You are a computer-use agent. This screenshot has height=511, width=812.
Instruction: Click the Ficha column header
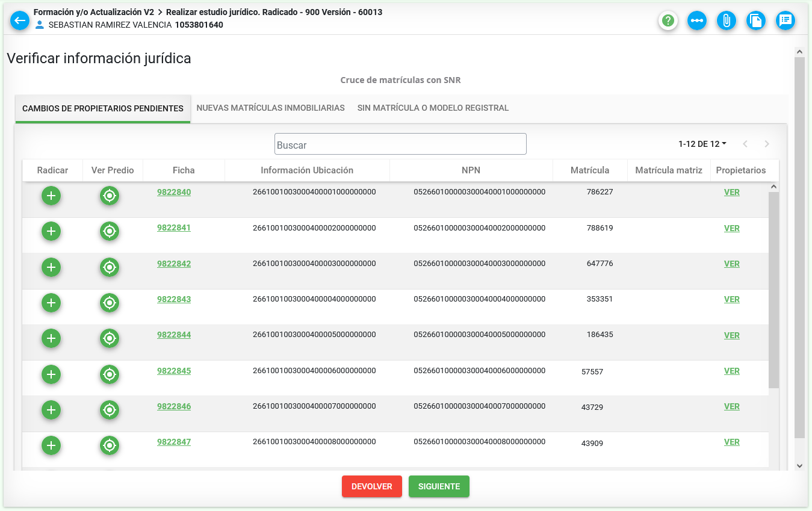click(184, 170)
